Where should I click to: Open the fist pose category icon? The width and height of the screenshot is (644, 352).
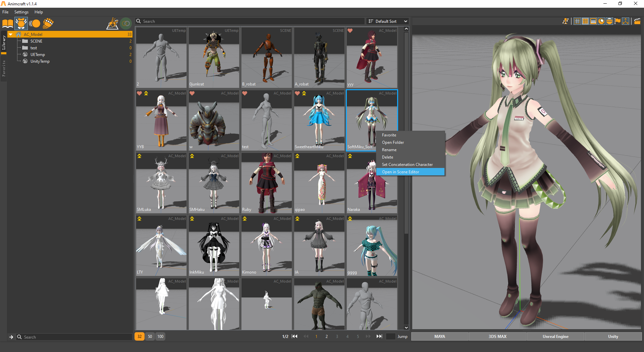click(48, 23)
